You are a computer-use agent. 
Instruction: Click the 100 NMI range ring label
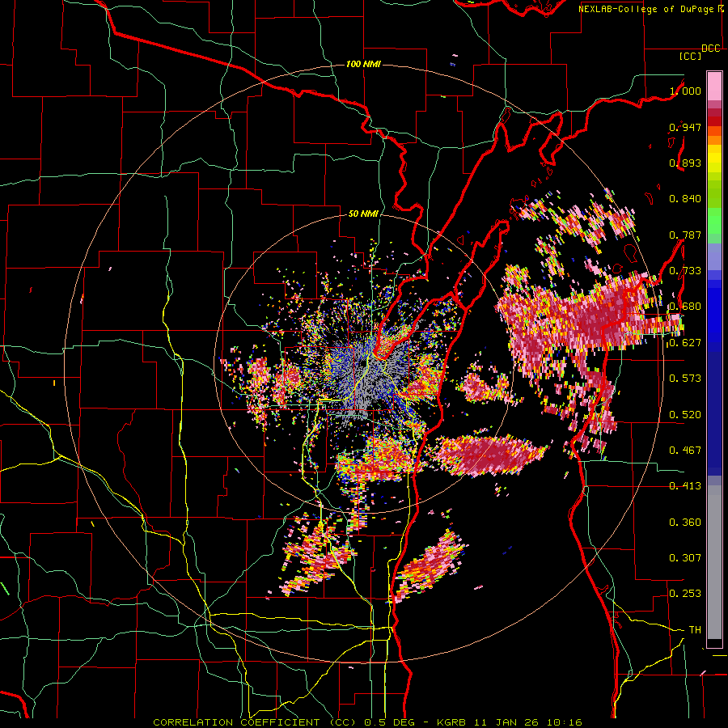(x=363, y=64)
